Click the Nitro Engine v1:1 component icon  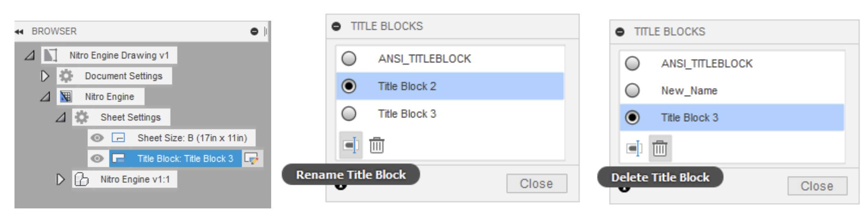pyautogui.click(x=81, y=179)
